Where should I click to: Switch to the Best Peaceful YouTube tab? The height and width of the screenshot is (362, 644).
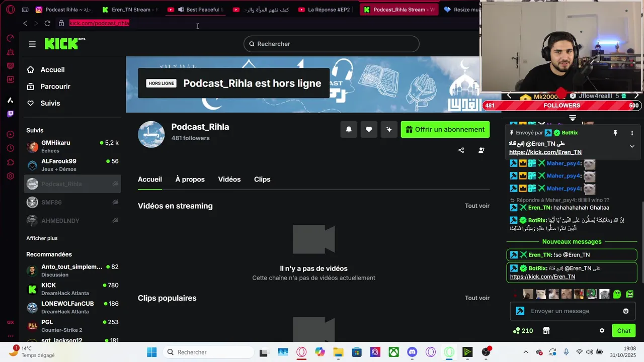196,10
